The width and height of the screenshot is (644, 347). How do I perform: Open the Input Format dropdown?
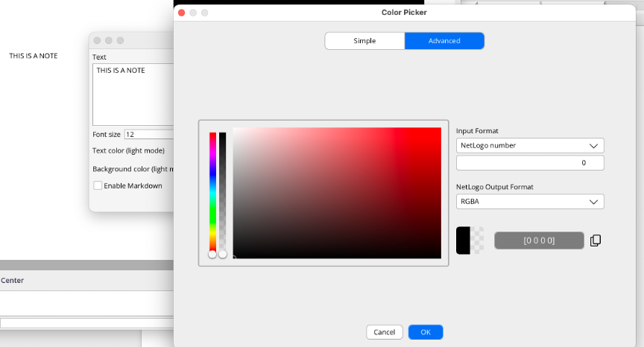coord(530,145)
